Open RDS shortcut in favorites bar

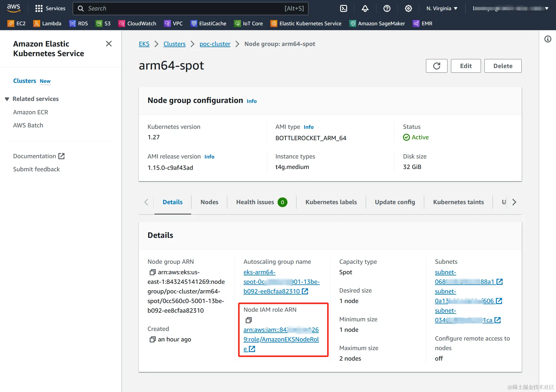pos(79,24)
